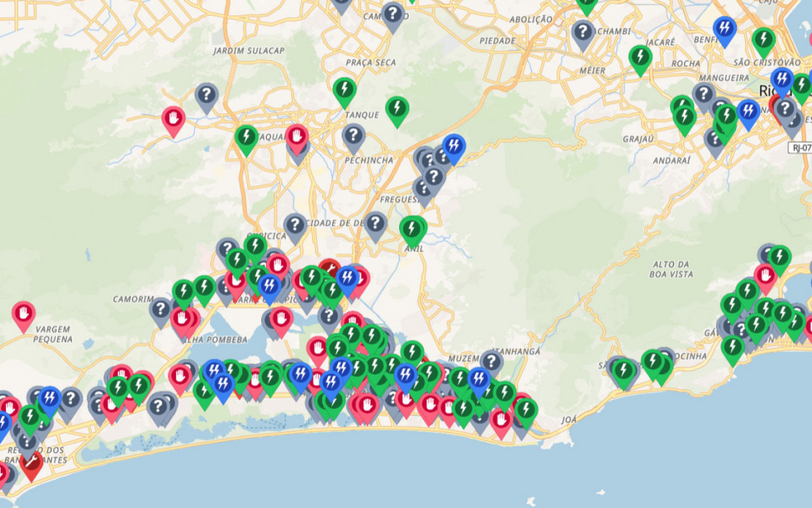Select the green bolt marker left of Rocha
812x508 pixels.
tap(640, 58)
